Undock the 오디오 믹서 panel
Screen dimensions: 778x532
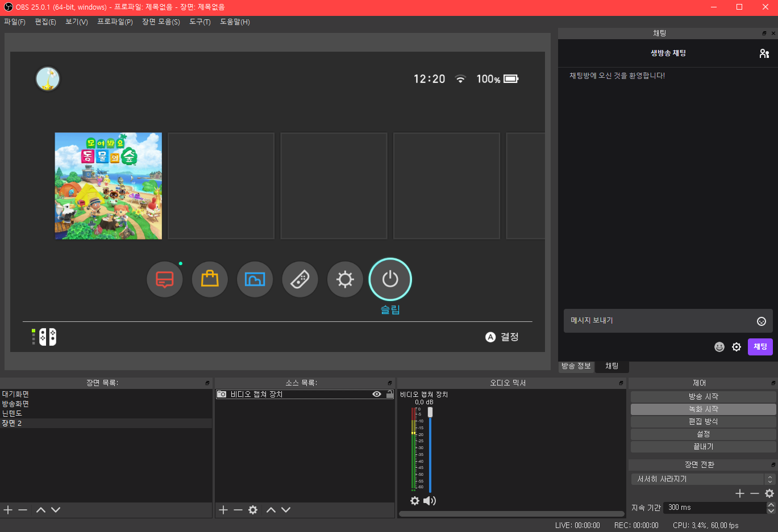click(x=621, y=383)
